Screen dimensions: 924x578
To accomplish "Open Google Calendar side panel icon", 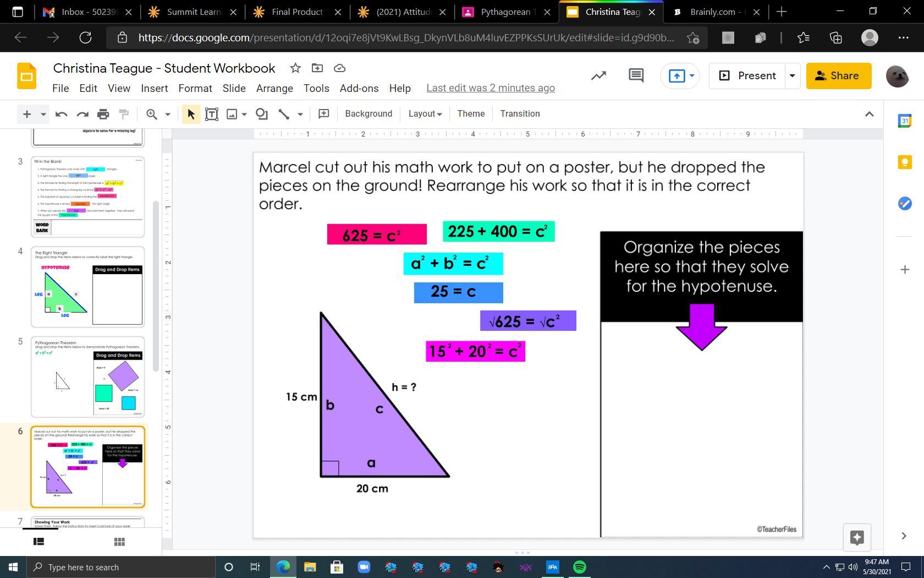I will click(905, 121).
